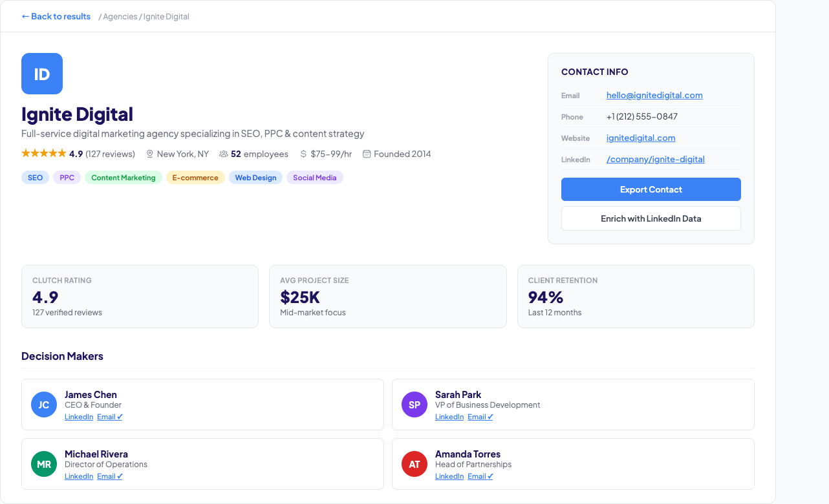Click the employees icon next to 52
Image resolution: width=829 pixels, height=504 pixels.
(223, 154)
